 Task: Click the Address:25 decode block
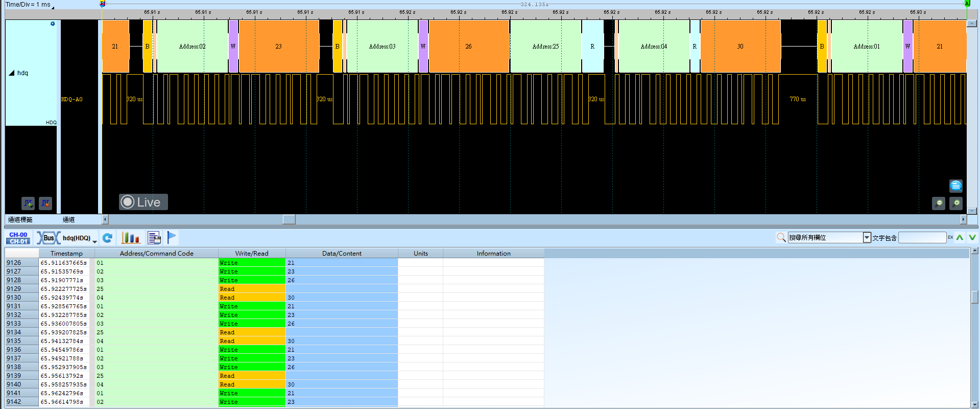[545, 46]
